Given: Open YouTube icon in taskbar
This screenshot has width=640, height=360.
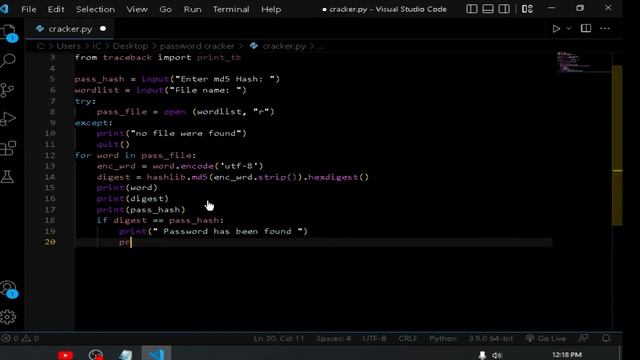Looking at the screenshot, I should pyautogui.click(x=65, y=355).
